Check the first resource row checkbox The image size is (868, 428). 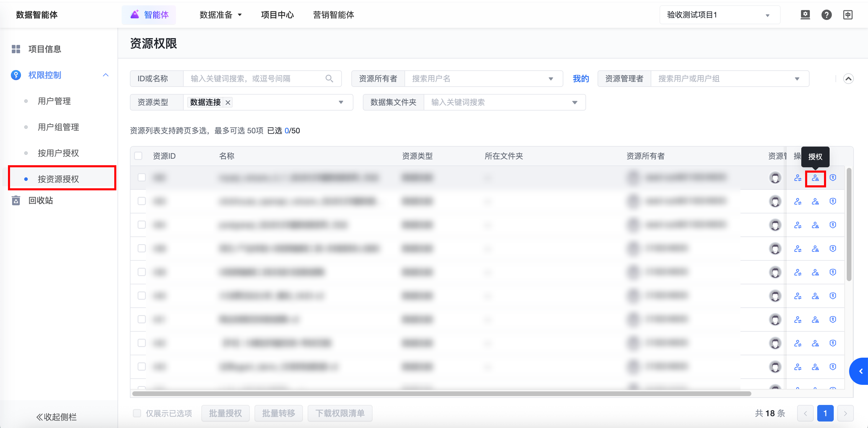(141, 177)
